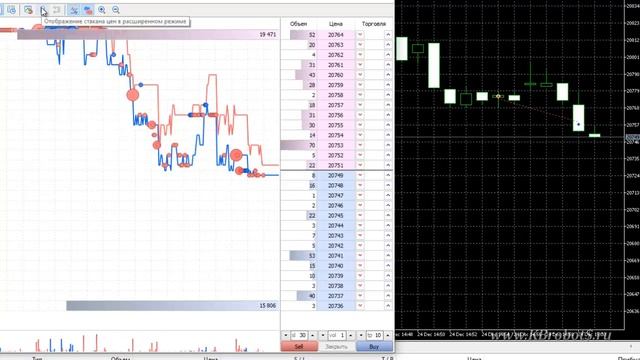This screenshot has width=640, height=360.
Task: Click the red down arrow at price 20764
Action: 360,35
